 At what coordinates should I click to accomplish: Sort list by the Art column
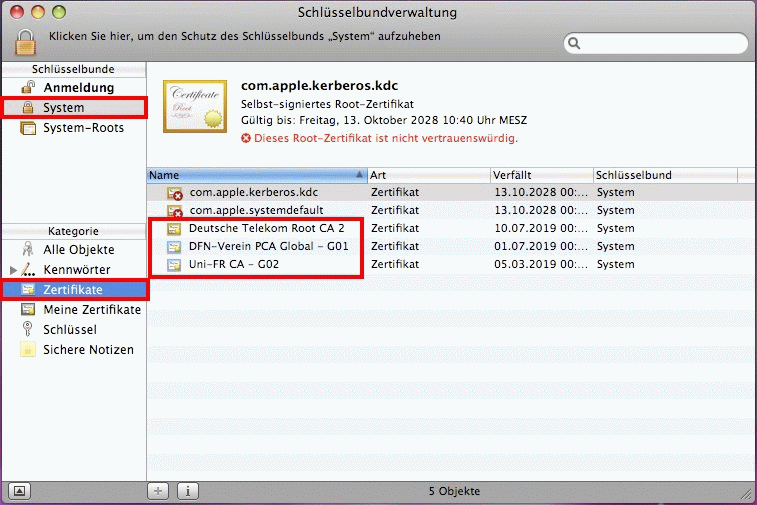(429, 175)
